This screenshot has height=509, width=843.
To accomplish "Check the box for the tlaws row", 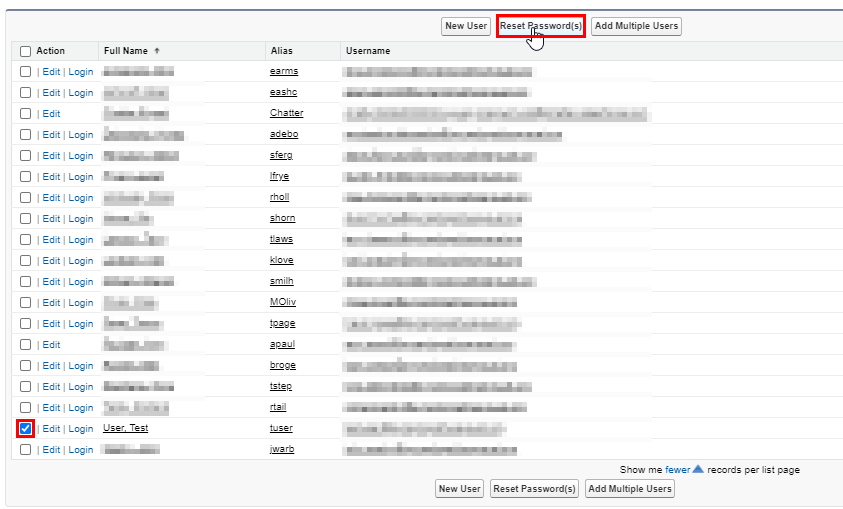I will [25, 240].
